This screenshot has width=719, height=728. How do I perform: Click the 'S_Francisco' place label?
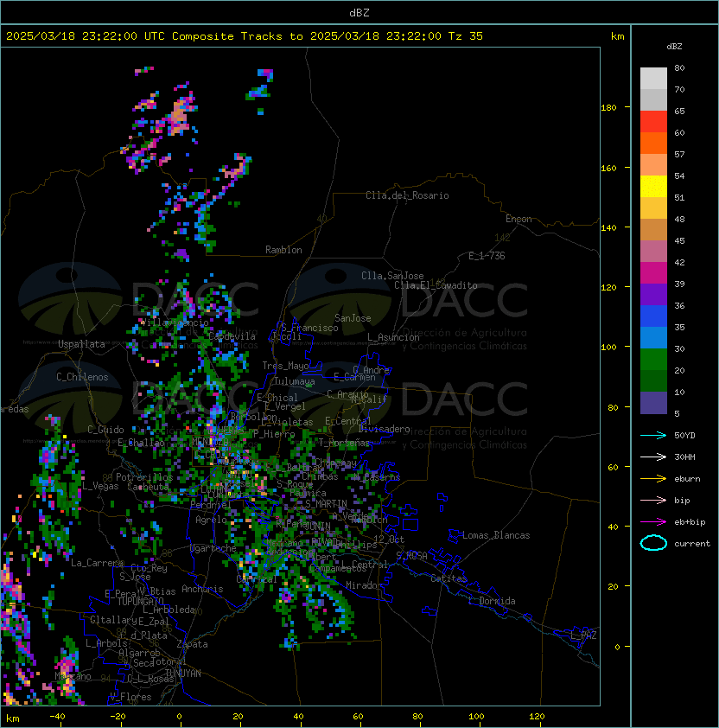click(309, 328)
